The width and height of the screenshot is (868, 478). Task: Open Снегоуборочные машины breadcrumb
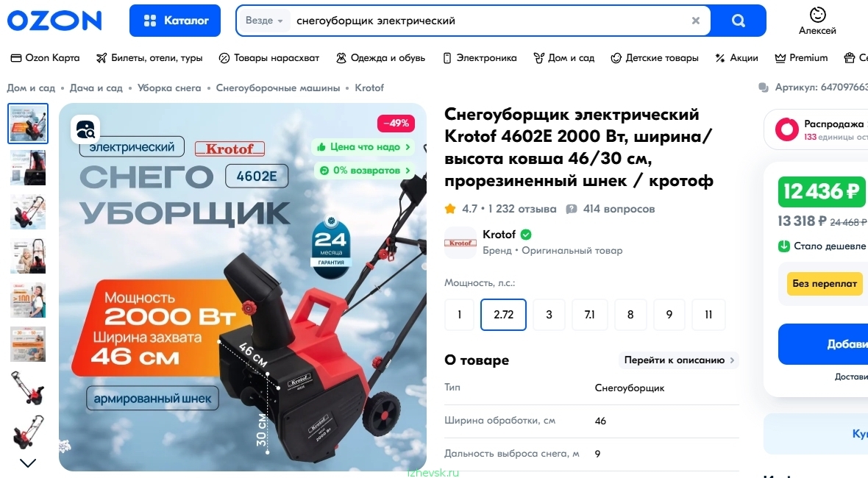coord(278,88)
